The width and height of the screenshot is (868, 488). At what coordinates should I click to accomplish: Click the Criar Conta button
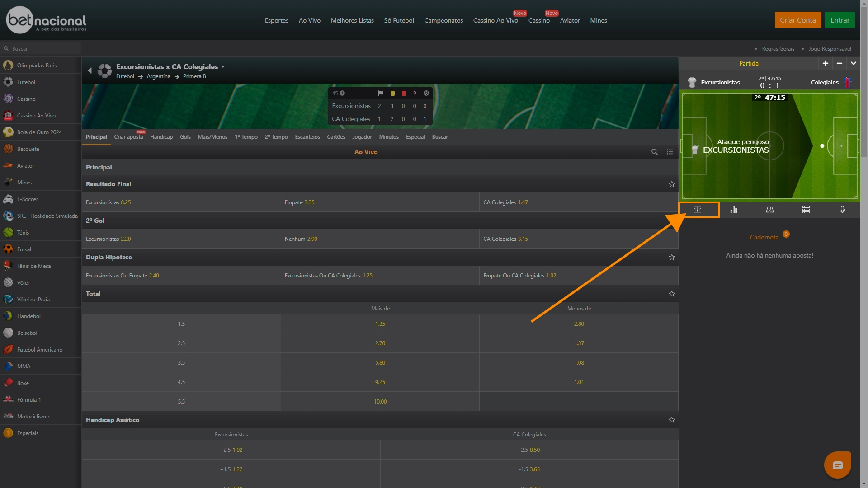click(x=798, y=20)
